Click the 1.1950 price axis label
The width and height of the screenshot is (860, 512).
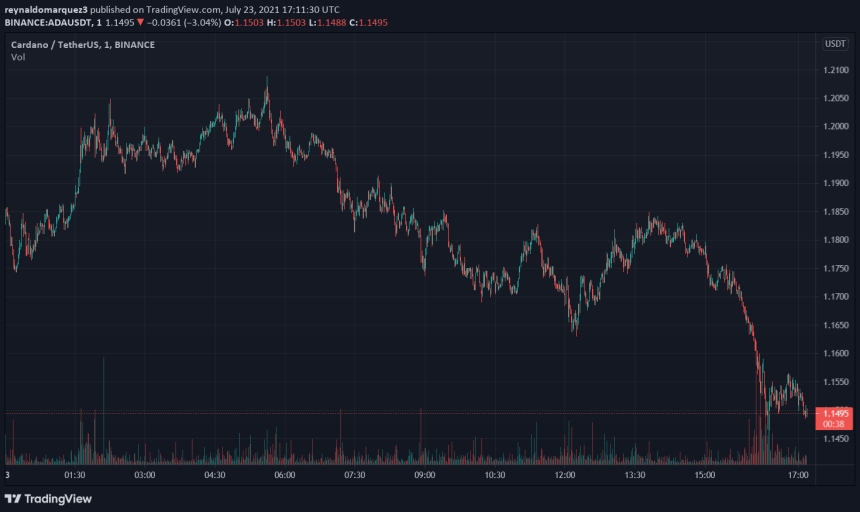[x=836, y=155]
